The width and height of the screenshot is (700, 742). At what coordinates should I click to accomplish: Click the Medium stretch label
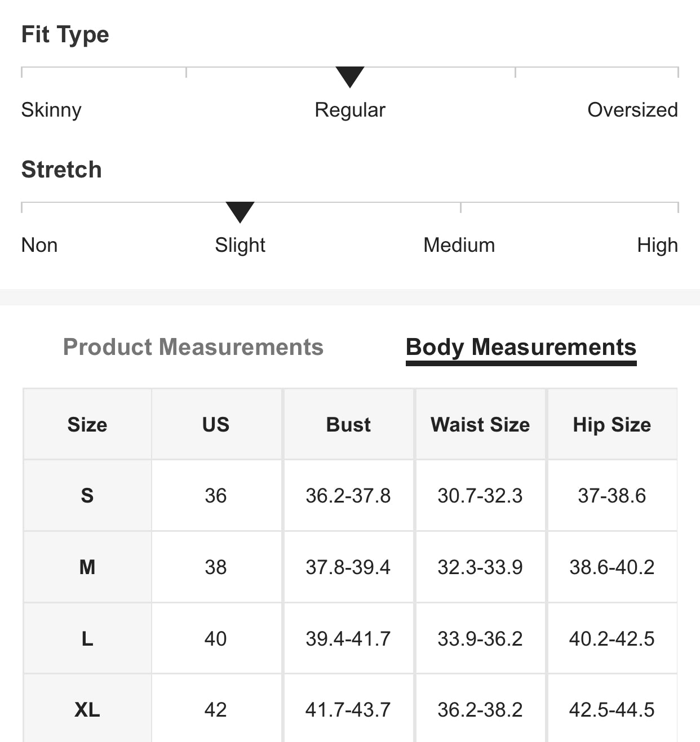coord(459,245)
